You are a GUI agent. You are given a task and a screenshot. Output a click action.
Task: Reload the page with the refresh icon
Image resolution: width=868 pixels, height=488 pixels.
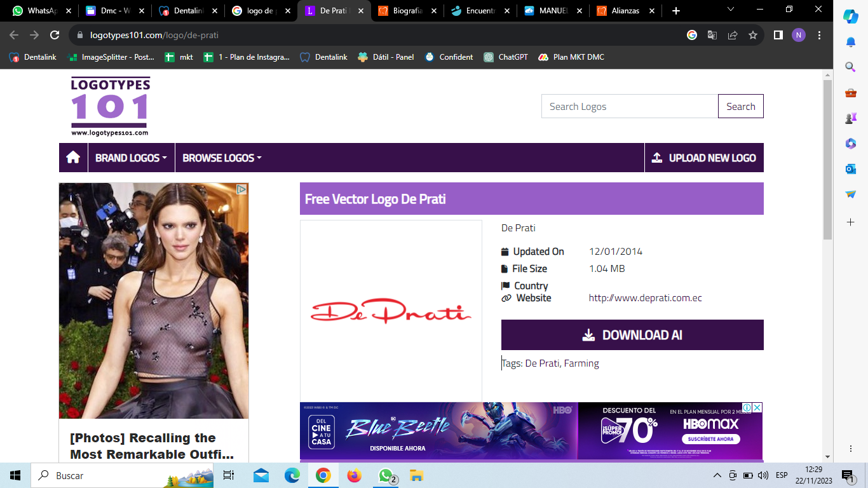[55, 36]
